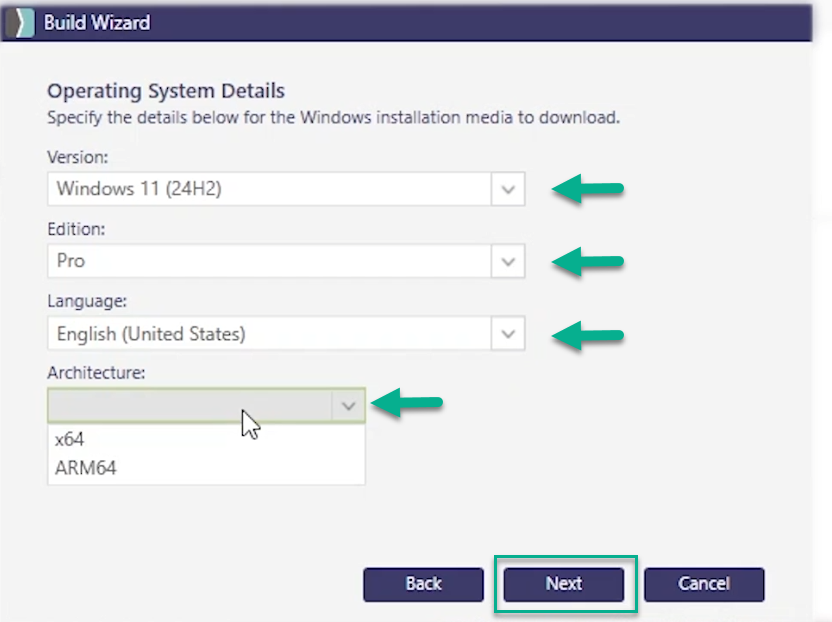Viewport: 832px width, 622px height.
Task: Click the empty Architecture combo box
Action: (x=190, y=406)
